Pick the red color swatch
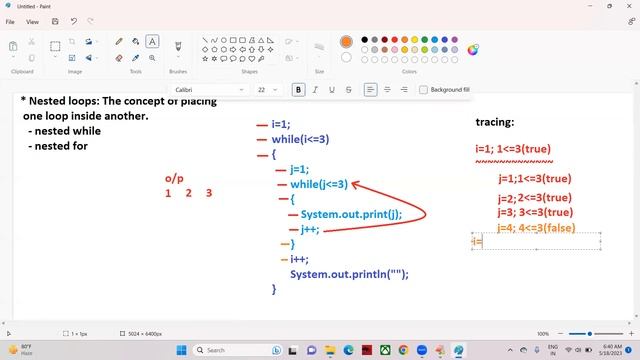 click(x=394, y=40)
